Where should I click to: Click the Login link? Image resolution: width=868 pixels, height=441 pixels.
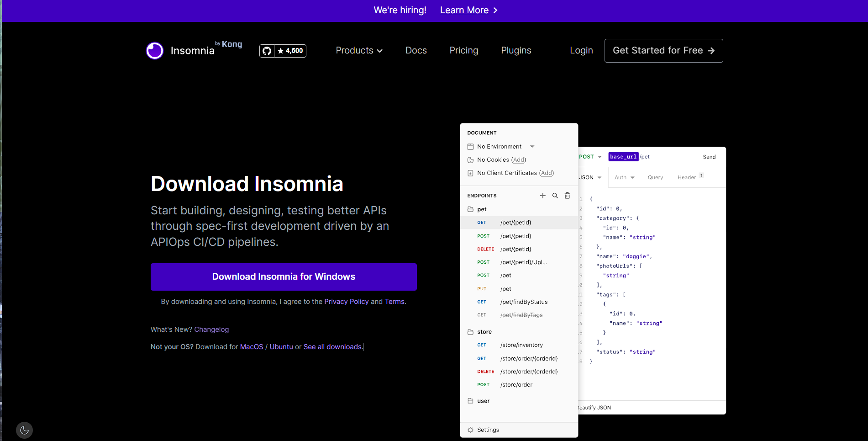tap(581, 51)
